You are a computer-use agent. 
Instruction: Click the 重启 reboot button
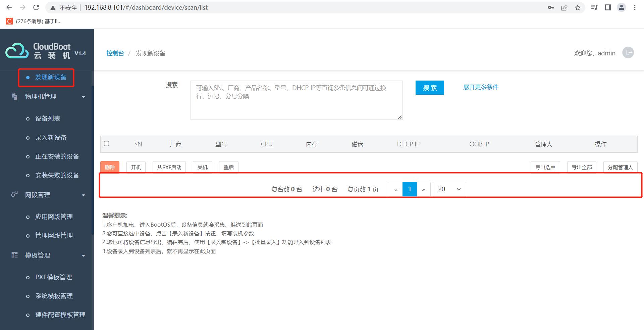tap(229, 167)
